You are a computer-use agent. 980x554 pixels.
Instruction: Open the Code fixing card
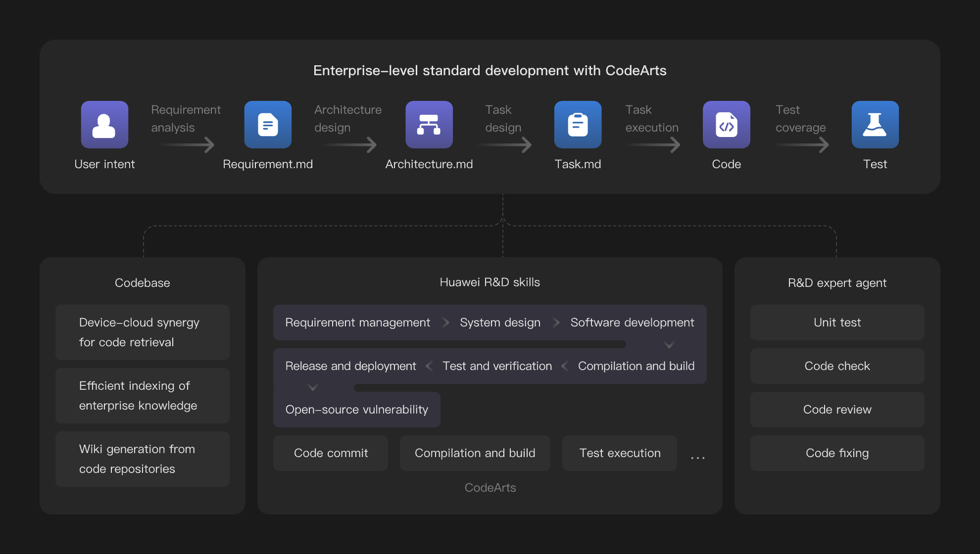tap(837, 453)
